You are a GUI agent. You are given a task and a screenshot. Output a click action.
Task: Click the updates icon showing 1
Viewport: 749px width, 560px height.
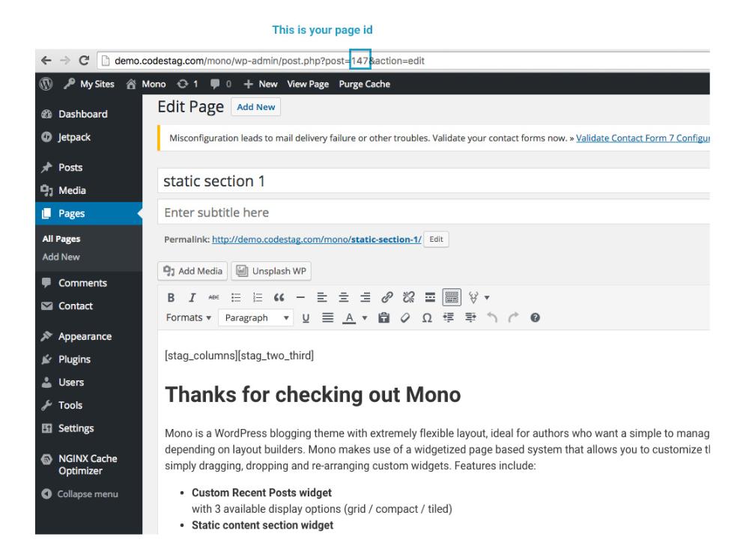[187, 84]
